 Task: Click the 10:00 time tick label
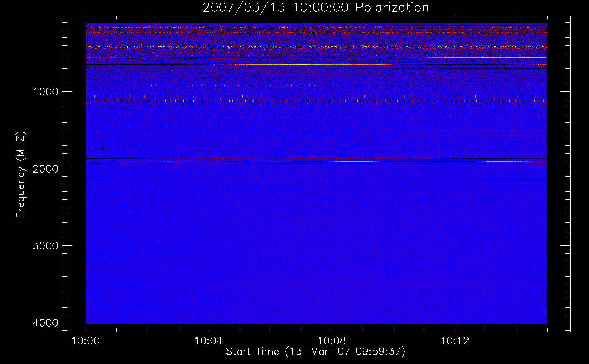click(x=86, y=341)
